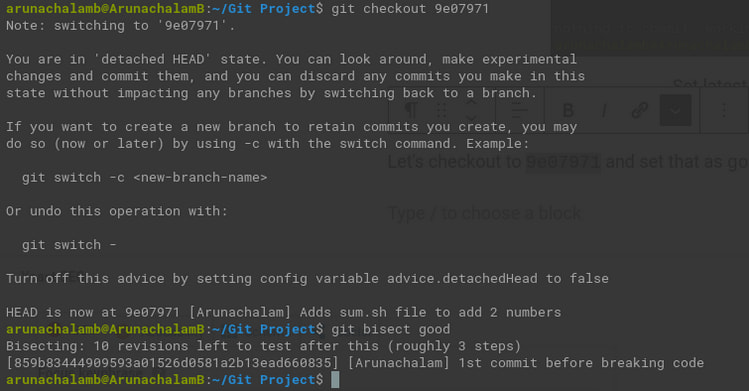Click the paragraph block icon in the background editor toolbar

411,110
